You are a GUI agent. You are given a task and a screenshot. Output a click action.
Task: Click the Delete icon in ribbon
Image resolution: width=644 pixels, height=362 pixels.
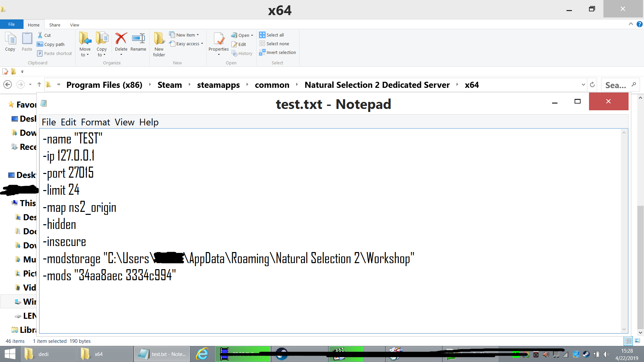pyautogui.click(x=121, y=39)
